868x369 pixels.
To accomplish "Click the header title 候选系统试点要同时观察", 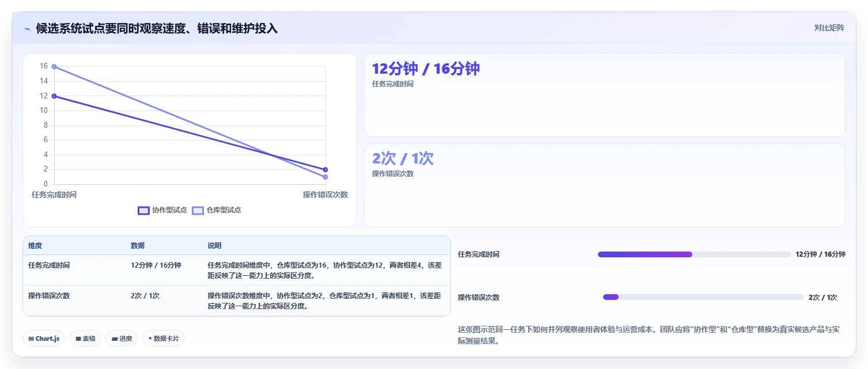I will click(x=157, y=28).
